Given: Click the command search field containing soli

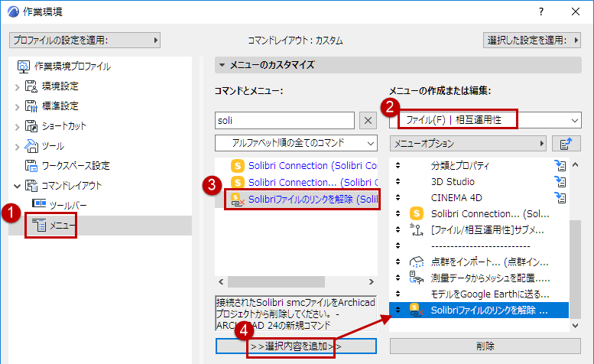Looking at the screenshot, I should pyautogui.click(x=284, y=121).
